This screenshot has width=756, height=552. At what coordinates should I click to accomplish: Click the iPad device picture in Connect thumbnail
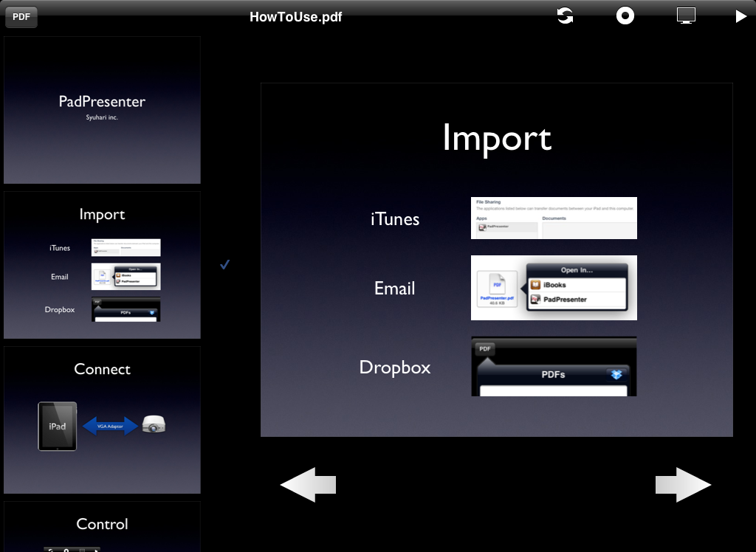[58, 426]
